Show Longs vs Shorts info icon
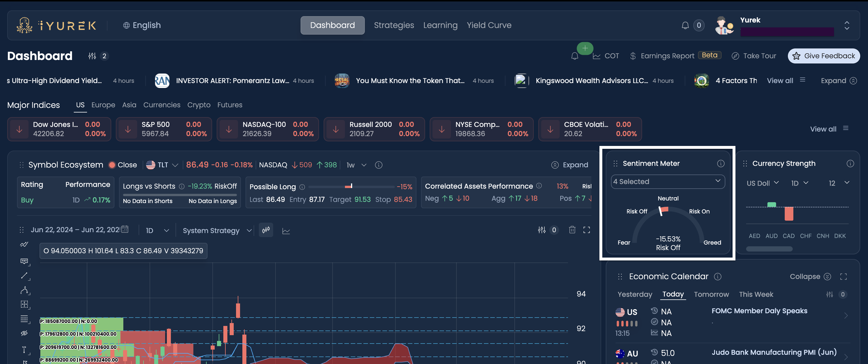868x364 pixels. (x=182, y=187)
